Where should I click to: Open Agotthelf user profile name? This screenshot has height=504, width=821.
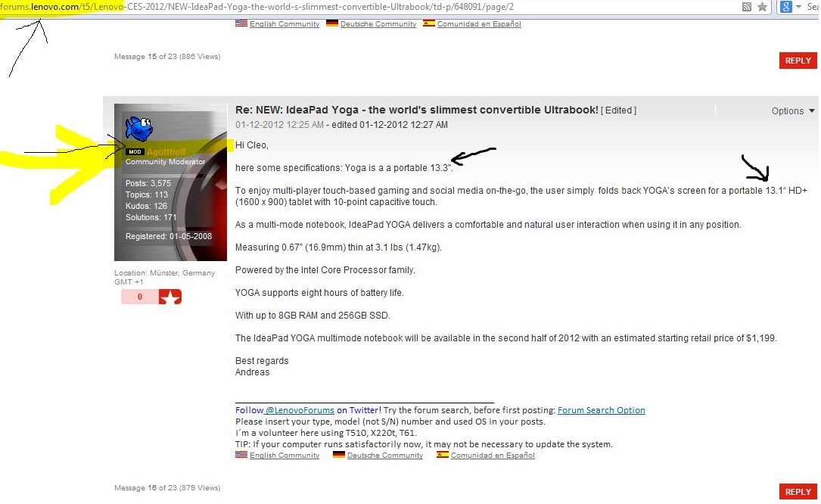[166, 152]
